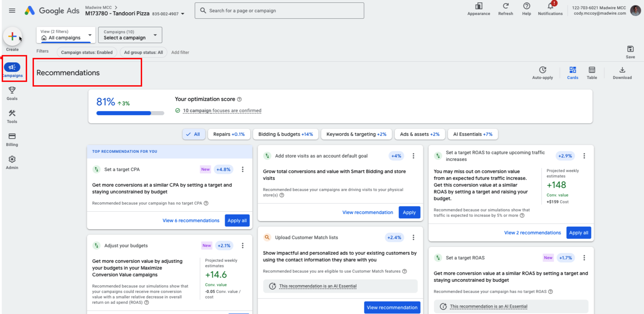Viewport: 644px width, 314px height.
Task: Switch to Cards view
Action: coord(572,73)
